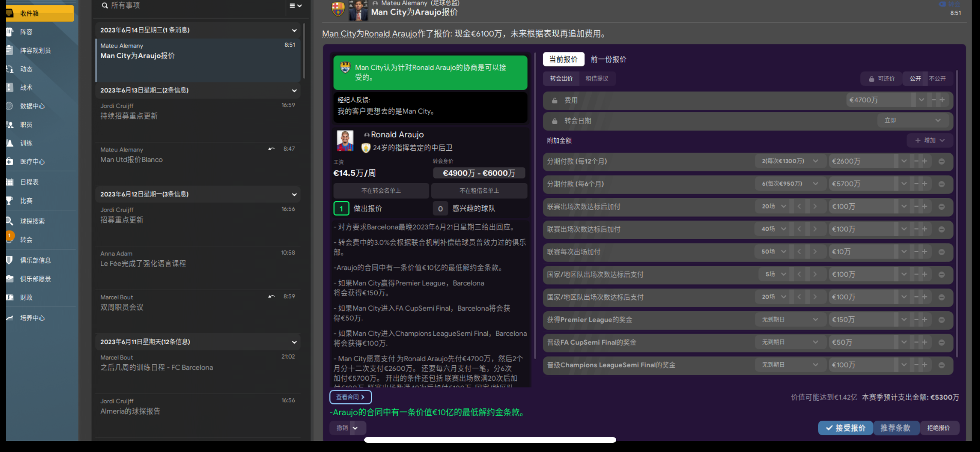Collapse the 2023年6月14日星期三 message group
980x452 pixels.
[294, 30]
